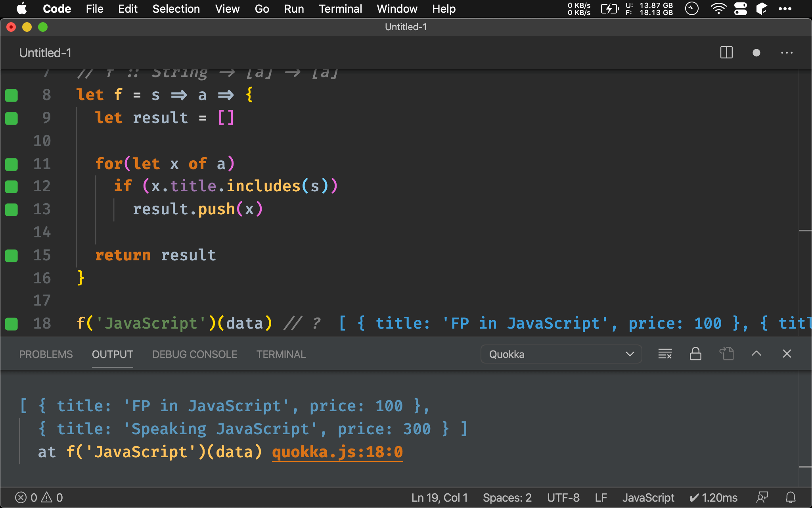Click the menu bar cube app icon
The image size is (812, 508).
pos(762,9)
